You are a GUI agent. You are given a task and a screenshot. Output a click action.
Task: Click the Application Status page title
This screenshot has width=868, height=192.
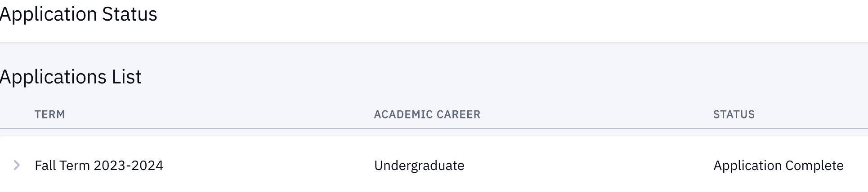click(x=79, y=14)
